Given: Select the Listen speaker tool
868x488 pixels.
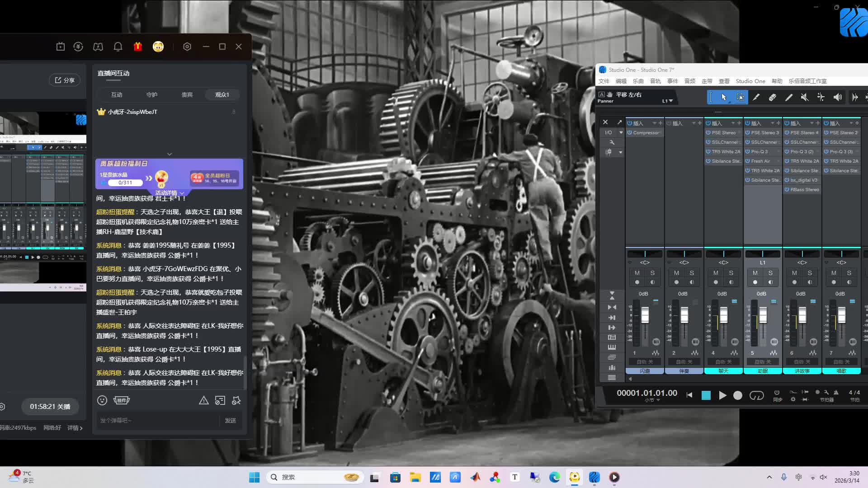Looking at the screenshot, I should click(837, 97).
